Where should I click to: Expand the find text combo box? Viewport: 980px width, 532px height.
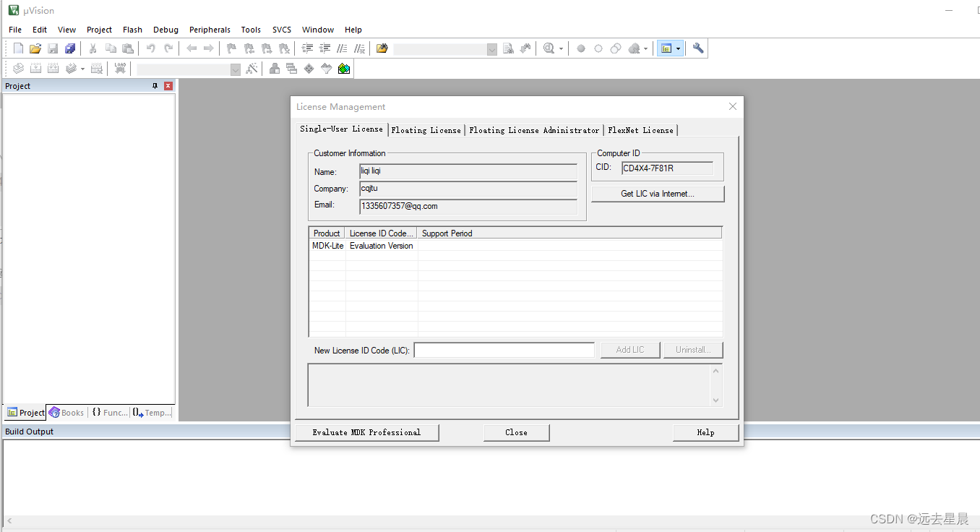[x=492, y=49]
